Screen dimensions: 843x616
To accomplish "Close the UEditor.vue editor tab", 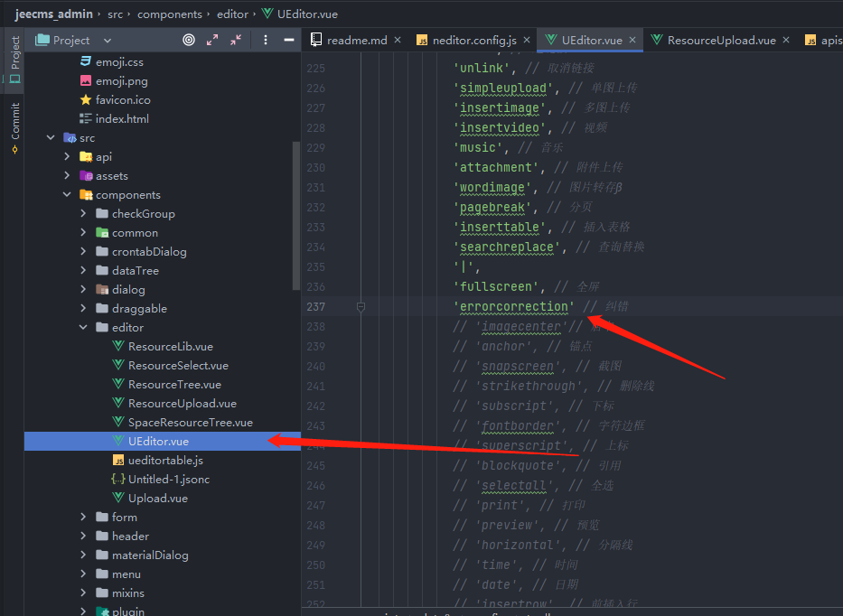I will tap(632, 40).
